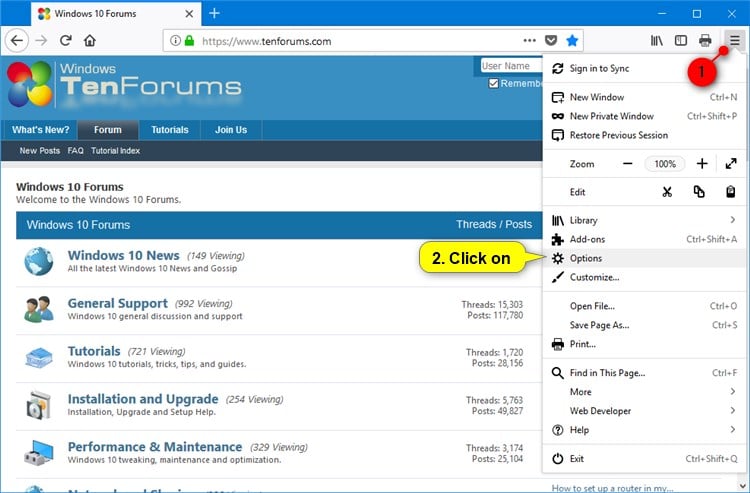Select Restore Previous Session
Image resolution: width=750 pixels, height=493 pixels.
tap(644, 135)
